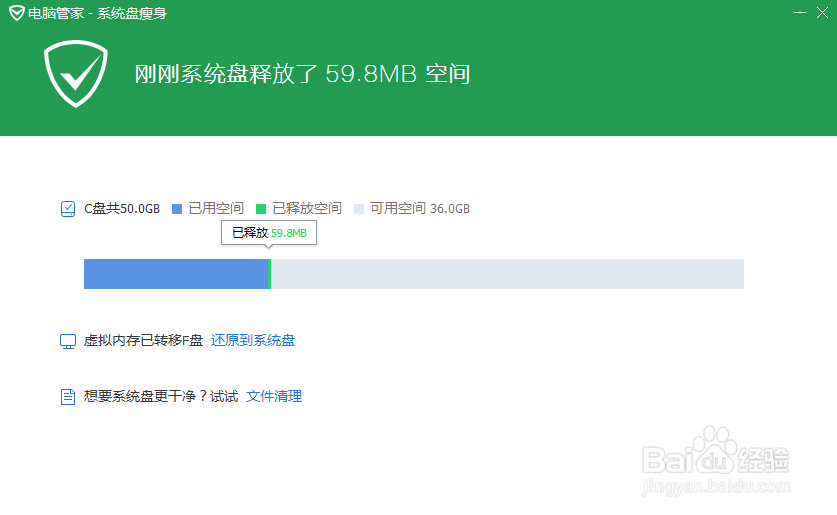
Task: Restore virtual memory via 还原到系统盘 link
Action: 253,340
